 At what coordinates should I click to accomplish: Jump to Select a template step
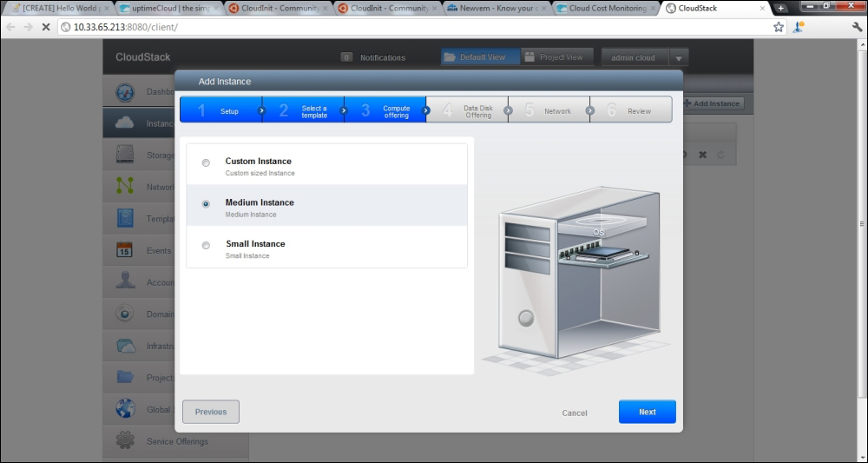pyautogui.click(x=304, y=110)
